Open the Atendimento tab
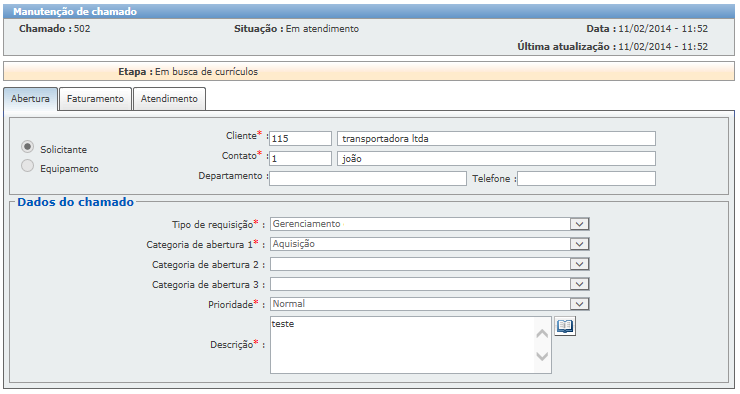The height and width of the screenshot is (394, 740). click(x=169, y=99)
